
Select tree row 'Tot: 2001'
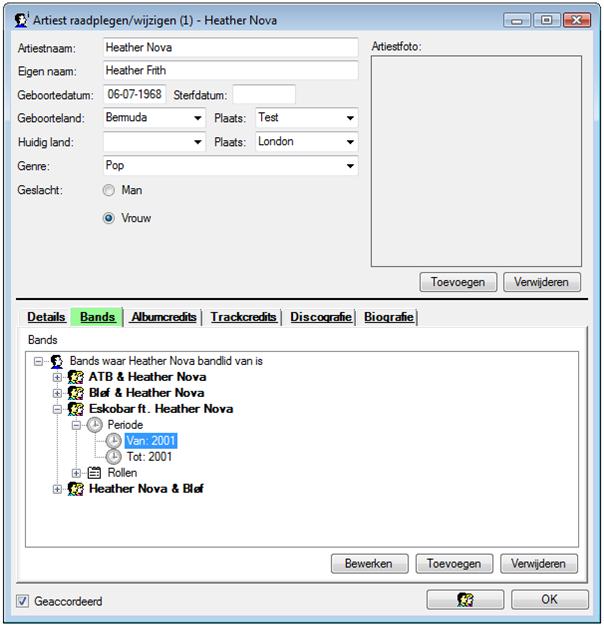click(149, 457)
